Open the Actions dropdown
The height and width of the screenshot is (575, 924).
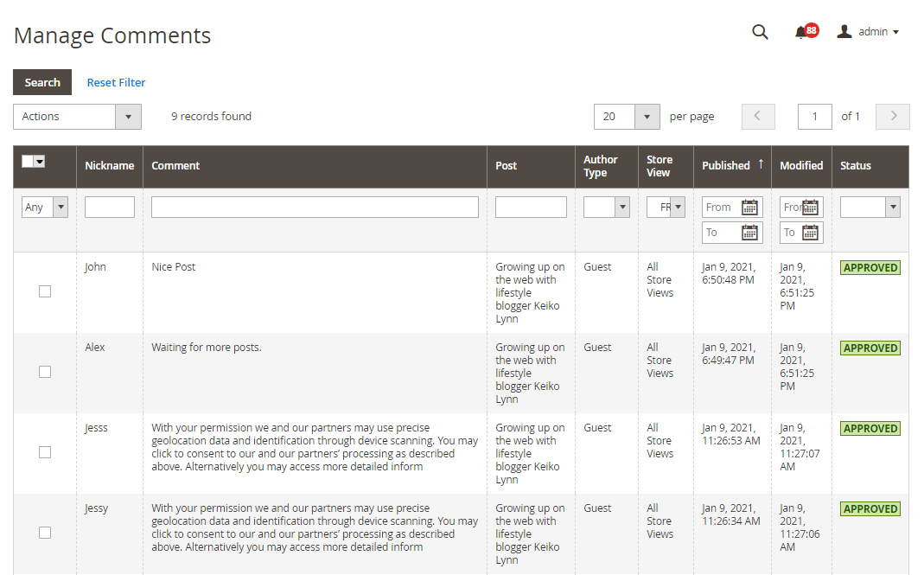77,116
